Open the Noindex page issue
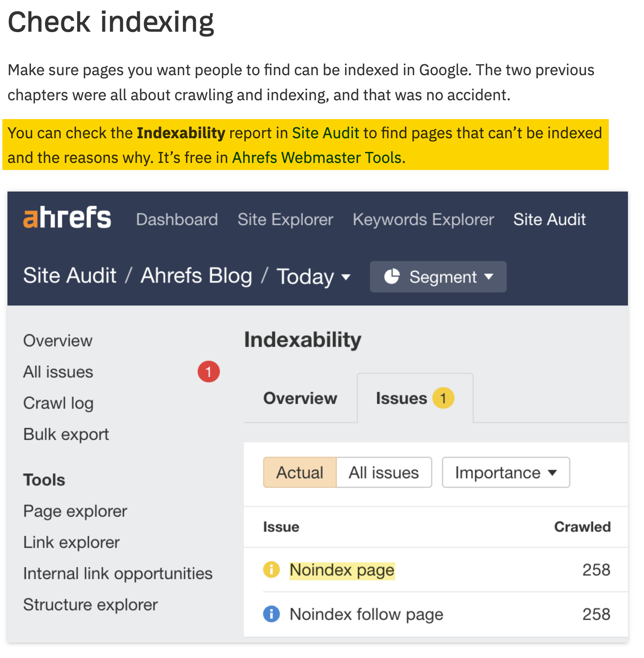 pos(342,570)
